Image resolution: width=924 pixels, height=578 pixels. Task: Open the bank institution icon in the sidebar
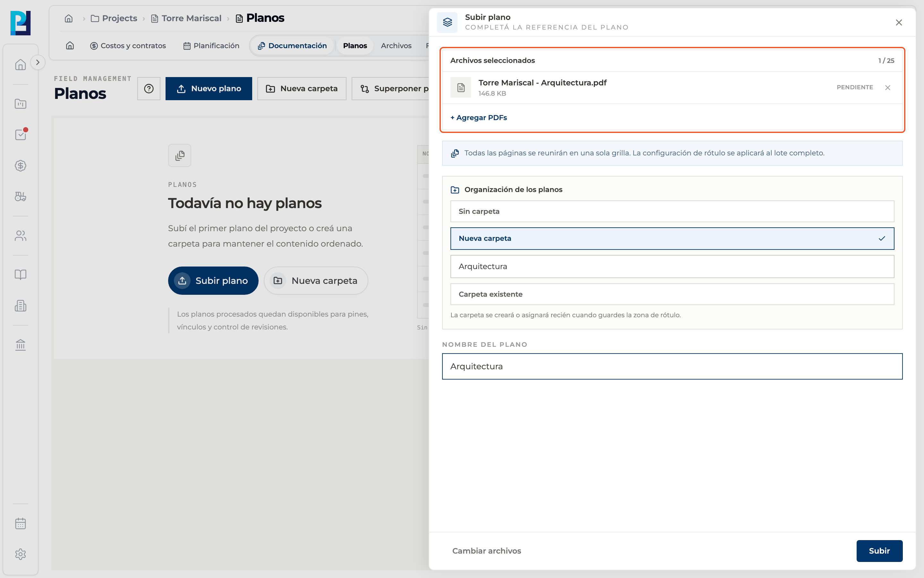pyautogui.click(x=20, y=345)
